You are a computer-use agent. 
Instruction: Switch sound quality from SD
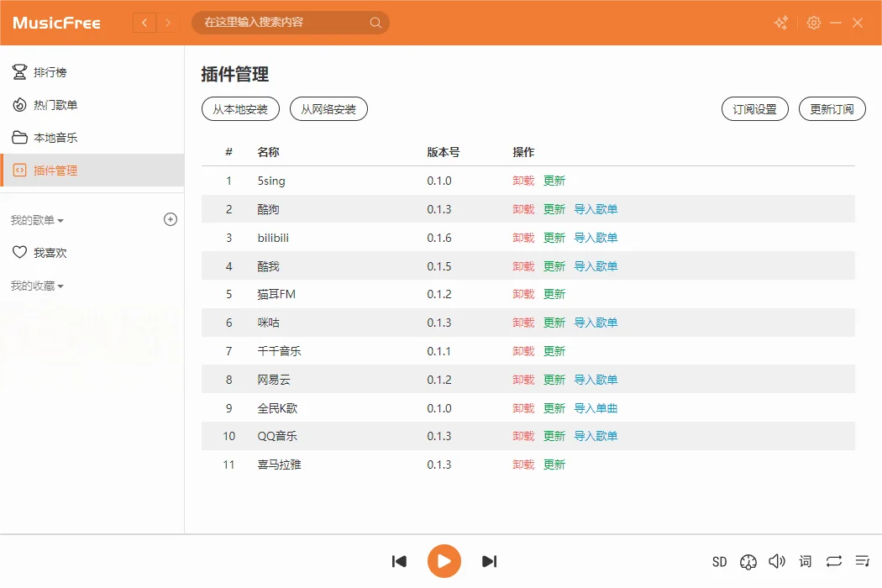[x=719, y=561]
